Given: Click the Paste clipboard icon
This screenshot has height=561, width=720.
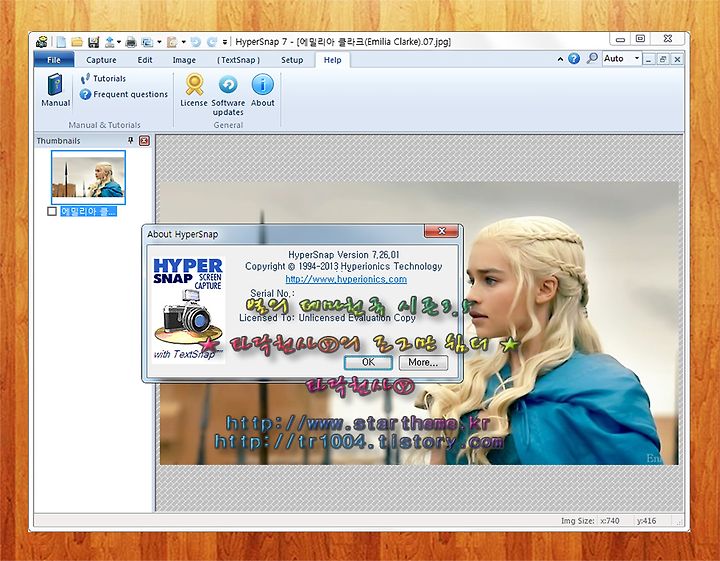Looking at the screenshot, I should click(172, 42).
